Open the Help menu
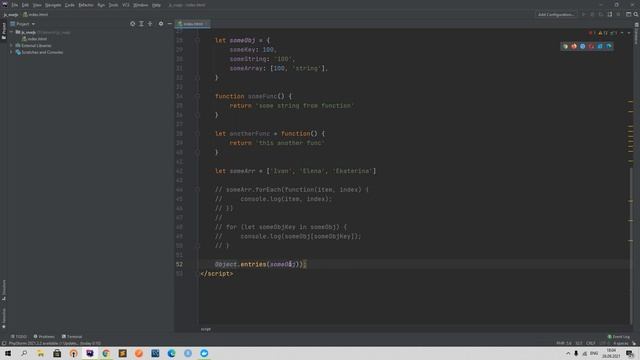This screenshot has height=360, width=640. [156, 5]
